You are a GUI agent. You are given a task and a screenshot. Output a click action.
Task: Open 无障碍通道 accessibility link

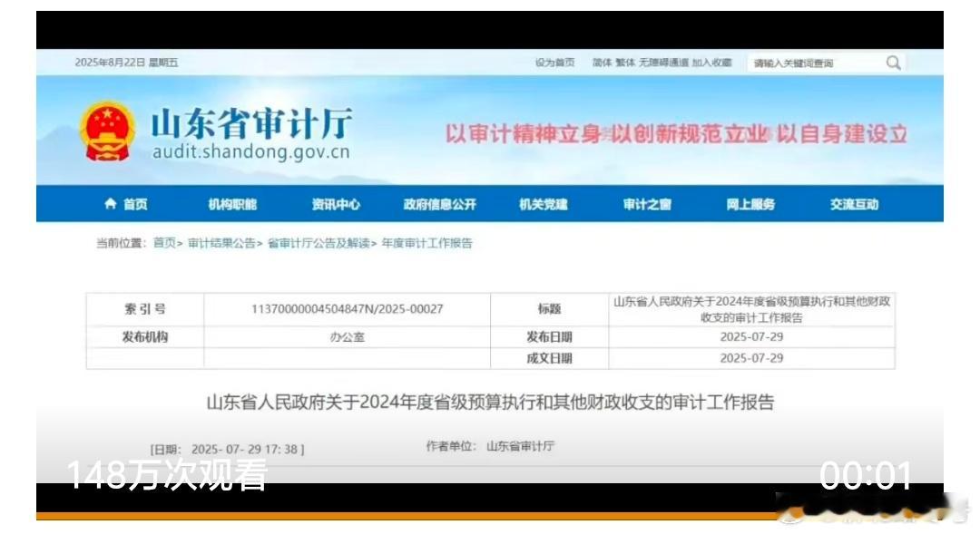click(x=663, y=63)
